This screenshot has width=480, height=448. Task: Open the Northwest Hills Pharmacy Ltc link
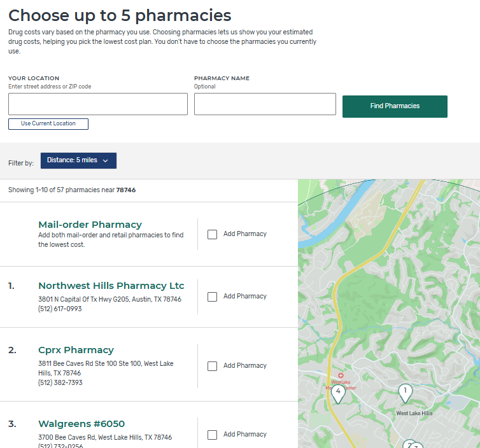(x=111, y=286)
